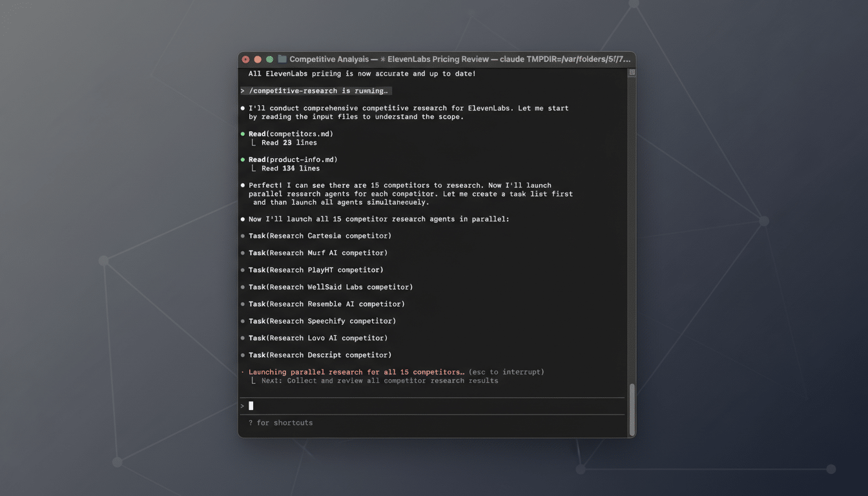This screenshot has width=868, height=496.
Task: Click the bullet beside Task(Research Speechify competitor)
Action: click(x=243, y=321)
